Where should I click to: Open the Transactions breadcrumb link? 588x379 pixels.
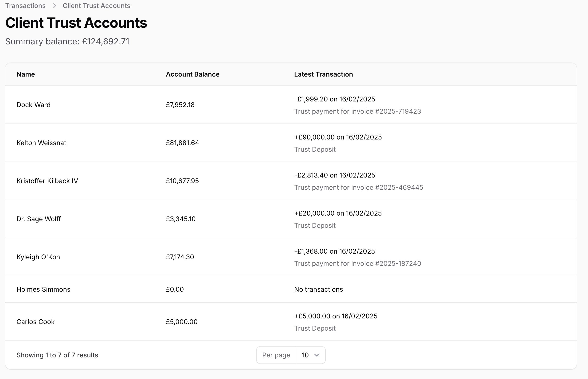[x=25, y=6]
